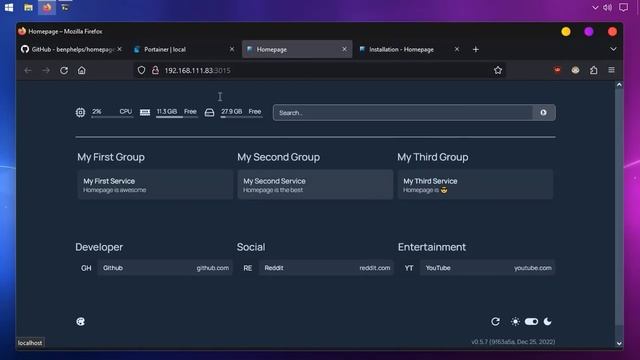This screenshot has height=360, width=640.
Task: Click the Social bookmarks heading
Action: click(251, 247)
